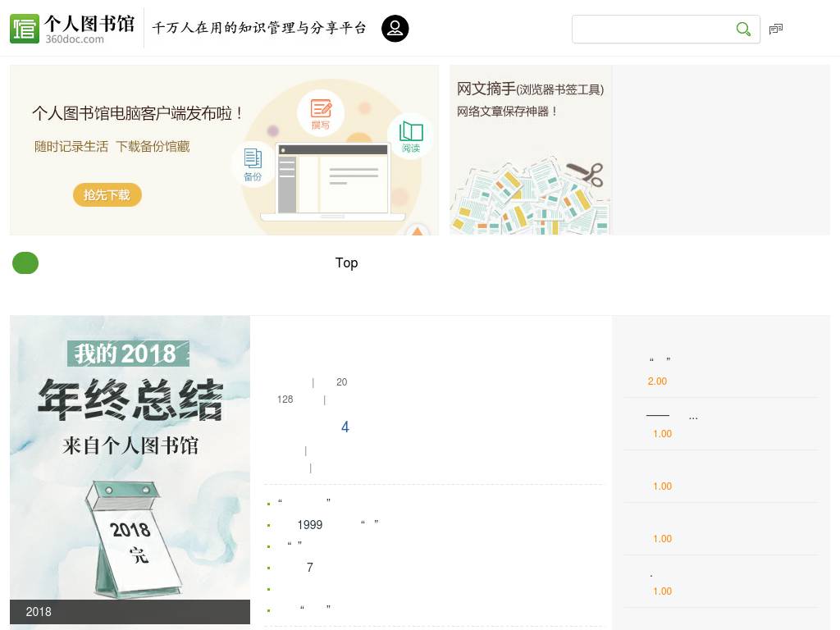The width and height of the screenshot is (840, 630).
Task: Open the list item containing 1999
Action: pos(323,524)
